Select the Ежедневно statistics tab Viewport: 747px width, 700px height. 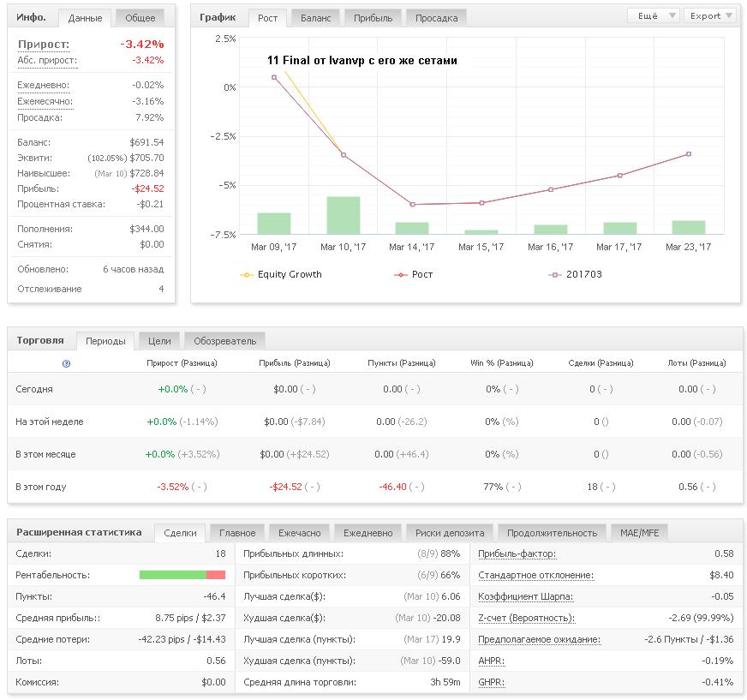click(368, 533)
